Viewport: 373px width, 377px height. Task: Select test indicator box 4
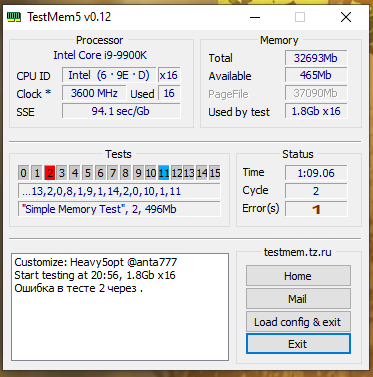pos(75,173)
